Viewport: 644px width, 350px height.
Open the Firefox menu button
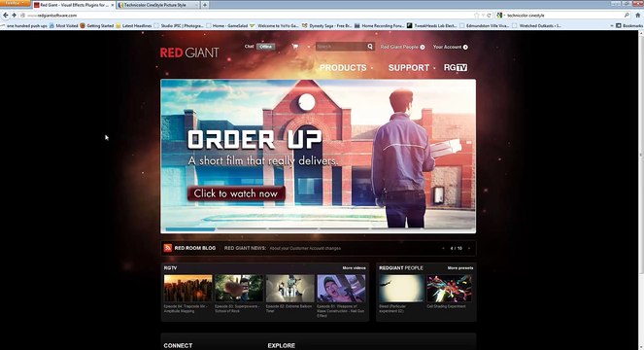[x=15, y=3]
